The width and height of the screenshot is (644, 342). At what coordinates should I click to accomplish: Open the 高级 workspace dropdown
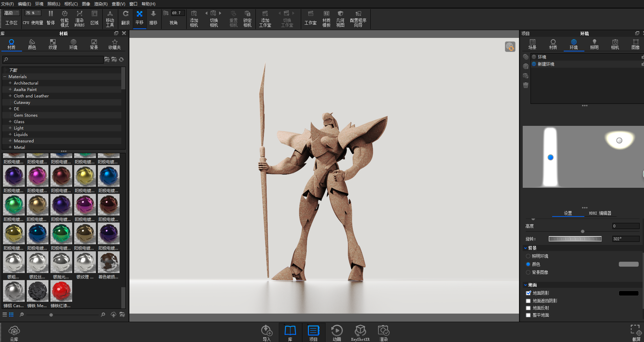[11, 13]
